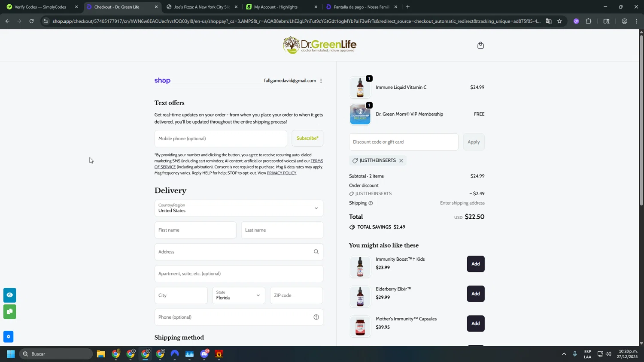
Task: Expand Country/Region dropdown
Action: click(x=239, y=208)
